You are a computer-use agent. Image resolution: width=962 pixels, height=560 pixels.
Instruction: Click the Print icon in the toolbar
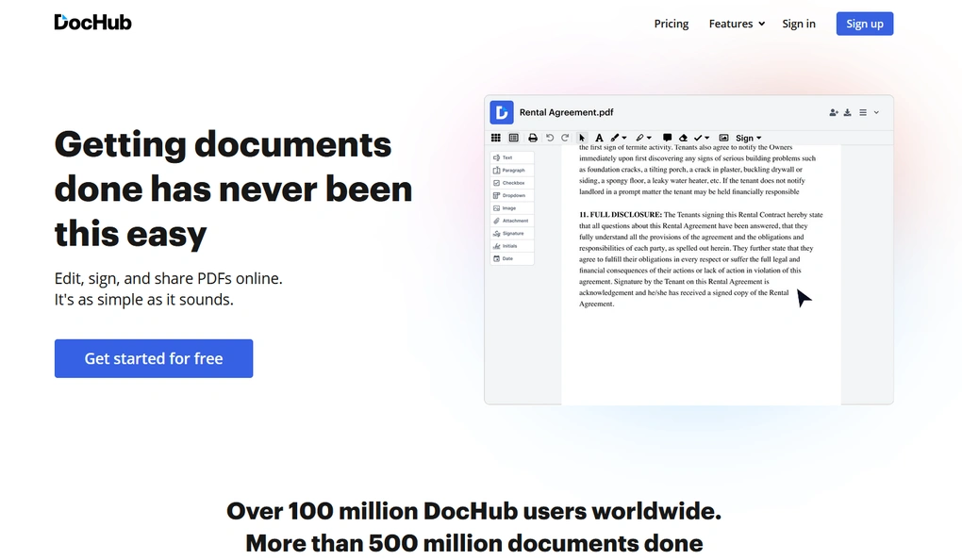pos(532,138)
